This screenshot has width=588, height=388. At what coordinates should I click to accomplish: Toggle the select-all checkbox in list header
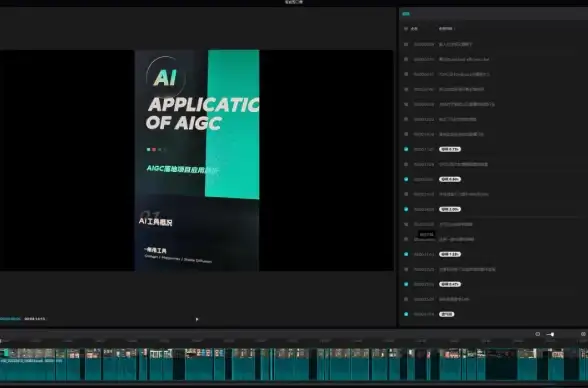406,28
